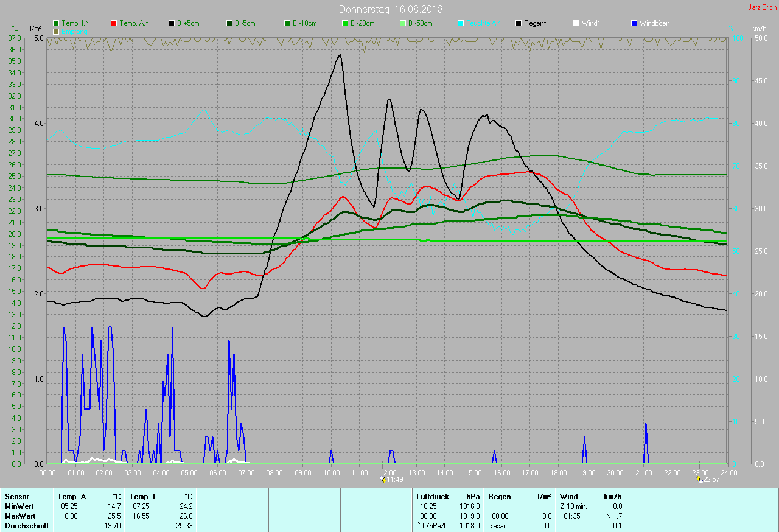The image size is (779, 532).
Task: Click the 'B -10cm' legend label
Action: tap(305, 23)
